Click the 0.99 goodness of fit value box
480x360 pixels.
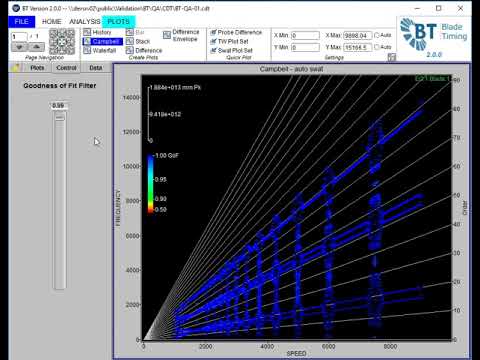pos(59,106)
